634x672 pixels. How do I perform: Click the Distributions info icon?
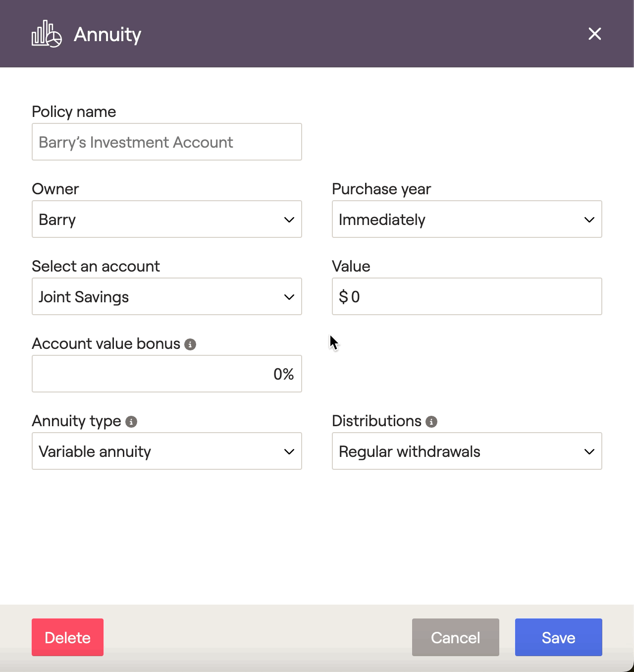pos(431,422)
